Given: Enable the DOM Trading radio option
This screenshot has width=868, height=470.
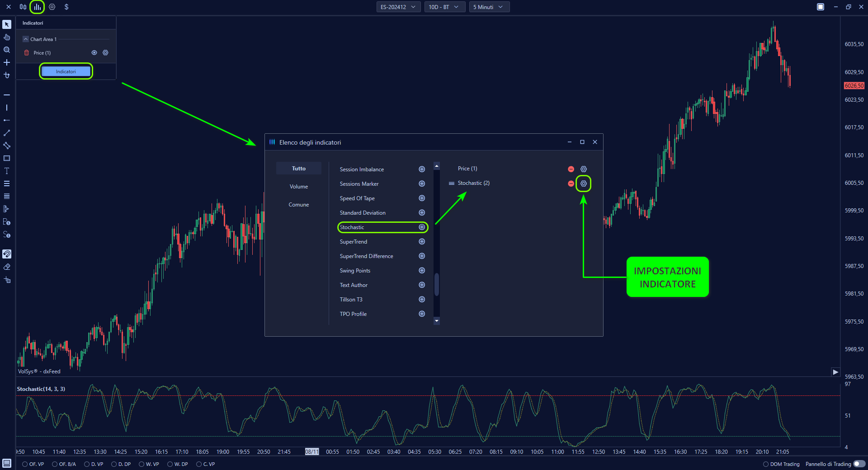Looking at the screenshot, I should (x=766, y=464).
